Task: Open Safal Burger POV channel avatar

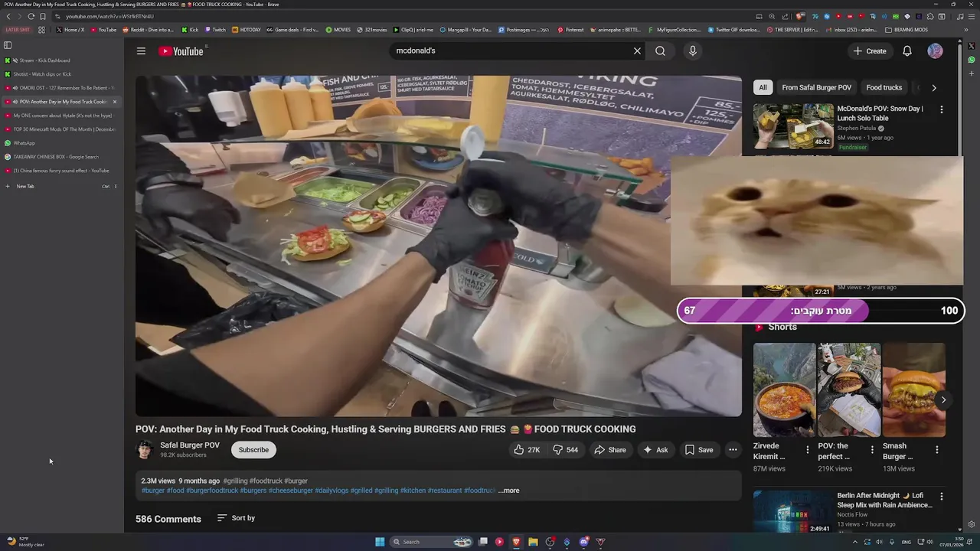Action: click(145, 450)
